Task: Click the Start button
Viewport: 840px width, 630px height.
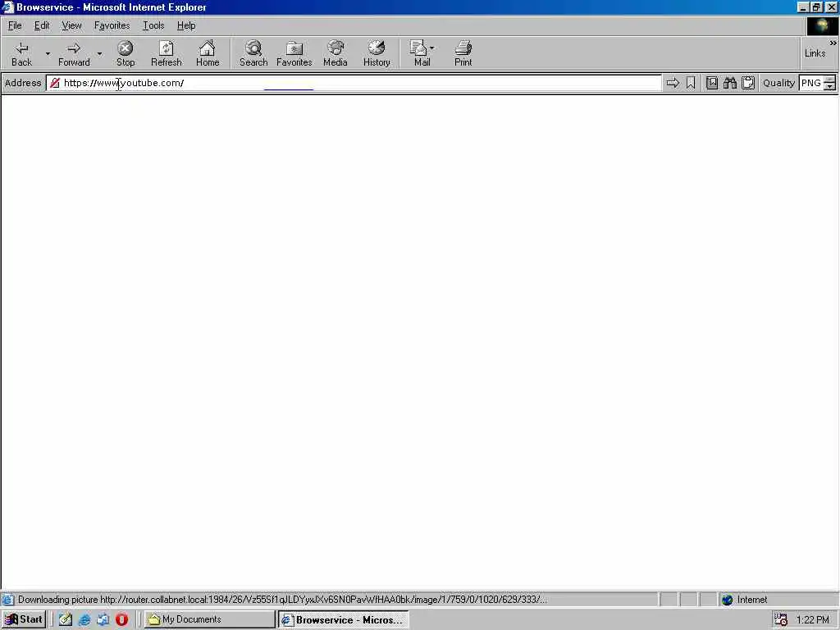Action: click(x=24, y=619)
